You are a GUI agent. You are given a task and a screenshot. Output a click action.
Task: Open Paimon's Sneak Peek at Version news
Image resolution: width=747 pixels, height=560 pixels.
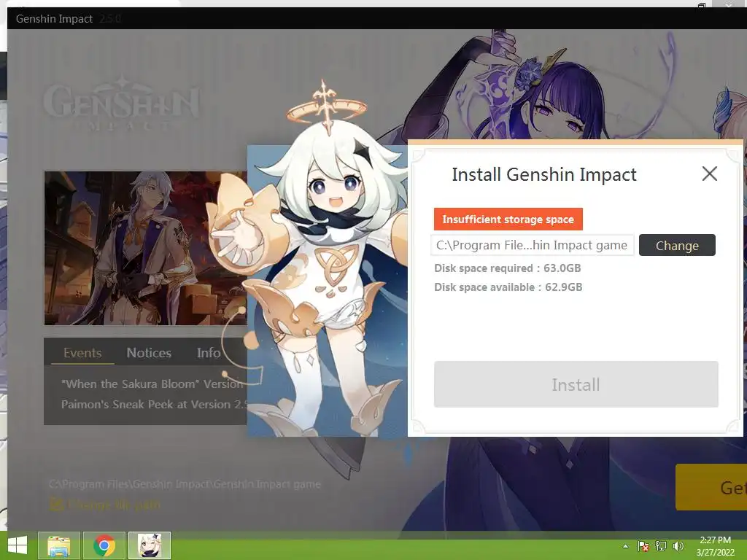153,404
